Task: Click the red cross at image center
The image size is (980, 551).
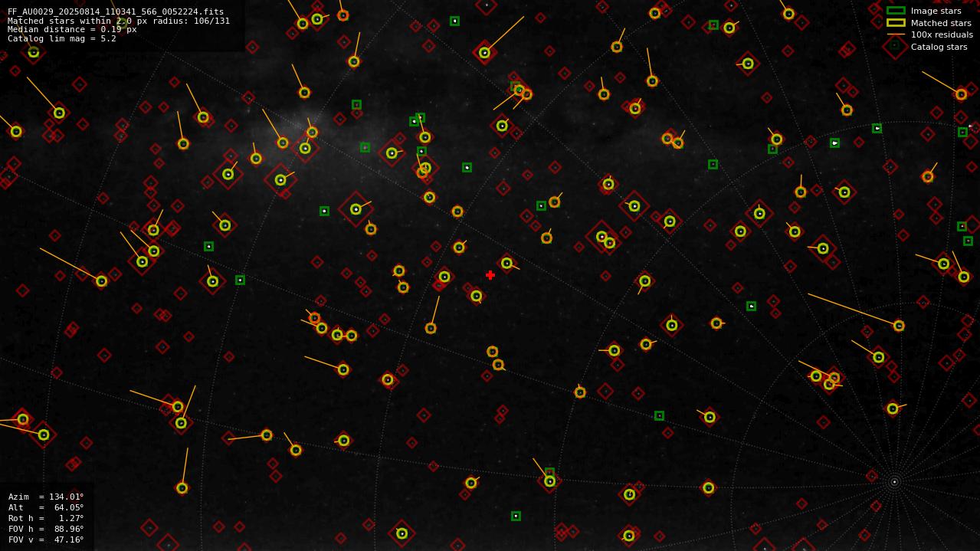Action: click(490, 275)
